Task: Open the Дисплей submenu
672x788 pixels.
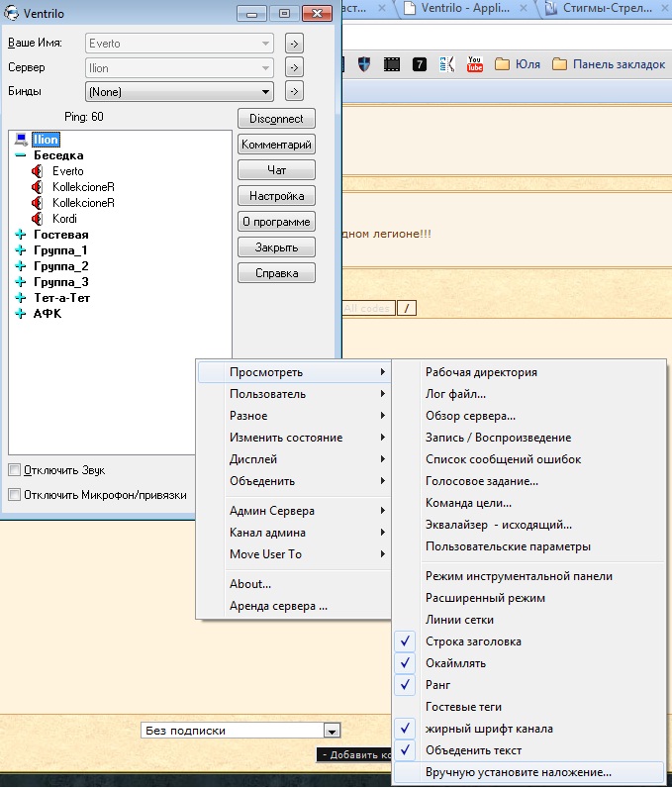Action: click(294, 458)
